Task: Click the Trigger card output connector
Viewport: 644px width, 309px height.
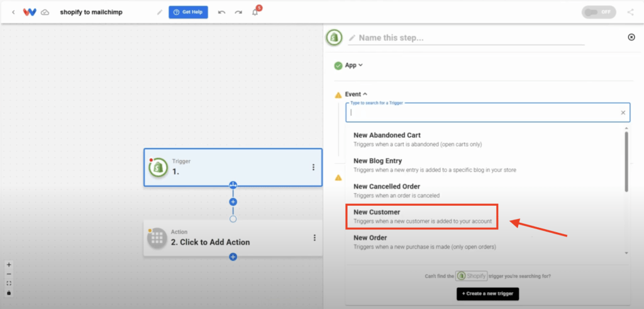Action: click(233, 185)
